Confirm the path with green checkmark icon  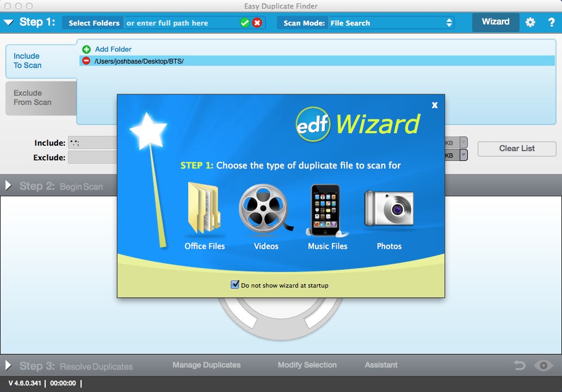tap(245, 23)
